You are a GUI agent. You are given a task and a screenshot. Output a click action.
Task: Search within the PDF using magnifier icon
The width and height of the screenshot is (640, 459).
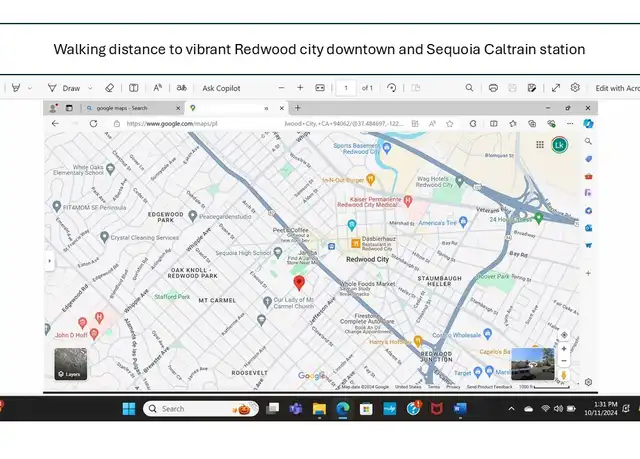coord(469,88)
